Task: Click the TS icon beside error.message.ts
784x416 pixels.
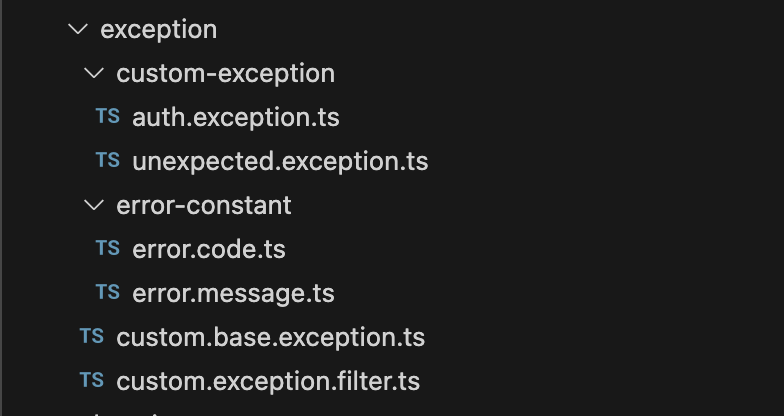Action: click(x=108, y=292)
